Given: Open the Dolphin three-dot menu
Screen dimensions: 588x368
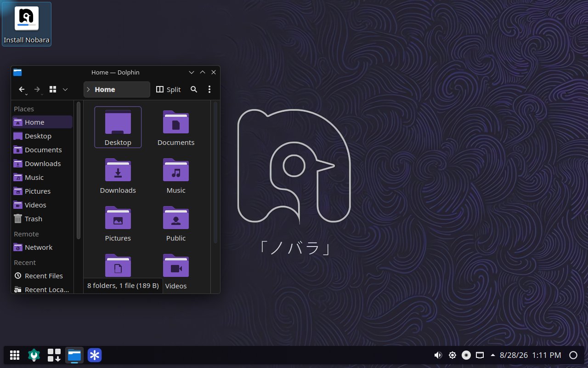Looking at the screenshot, I should (x=209, y=90).
